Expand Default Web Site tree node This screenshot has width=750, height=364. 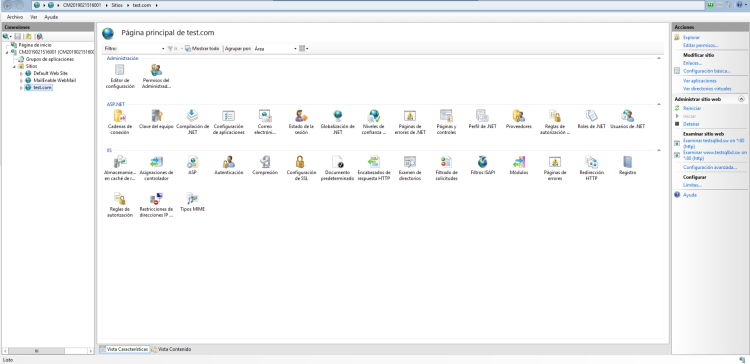[22, 73]
